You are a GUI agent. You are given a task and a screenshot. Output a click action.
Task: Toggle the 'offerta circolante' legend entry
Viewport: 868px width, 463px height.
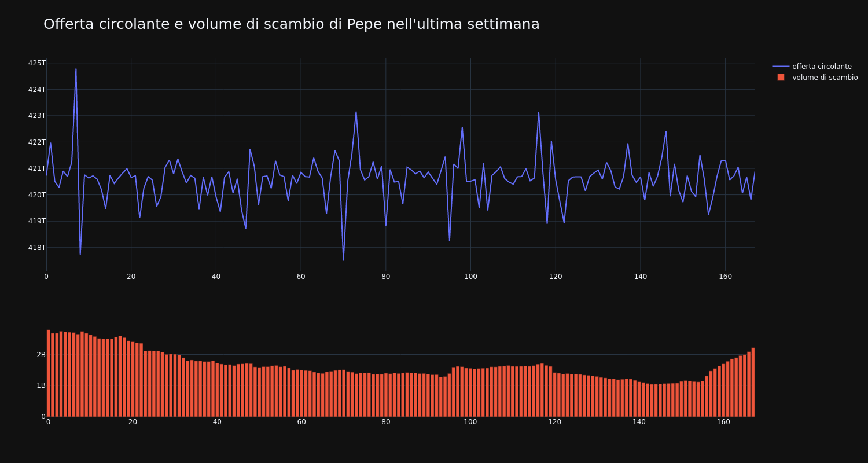815,67
